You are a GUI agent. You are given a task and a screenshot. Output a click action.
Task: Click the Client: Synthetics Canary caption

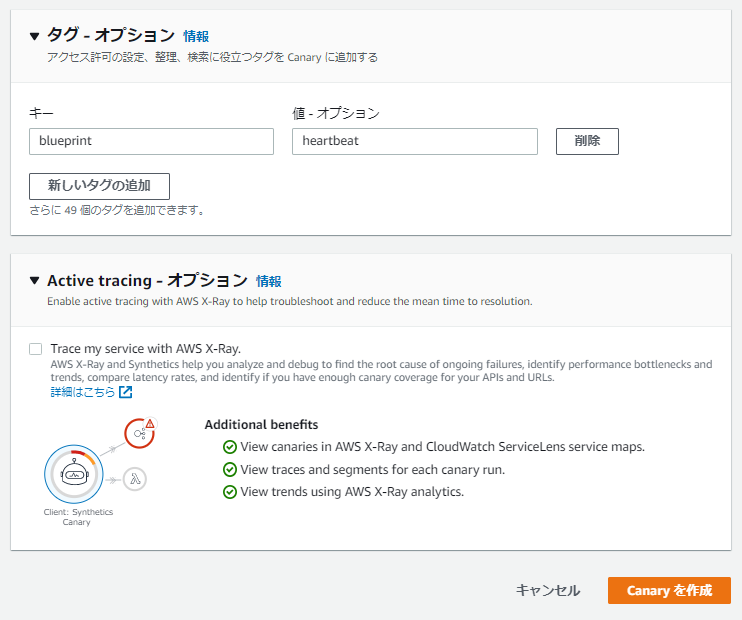tap(78, 517)
